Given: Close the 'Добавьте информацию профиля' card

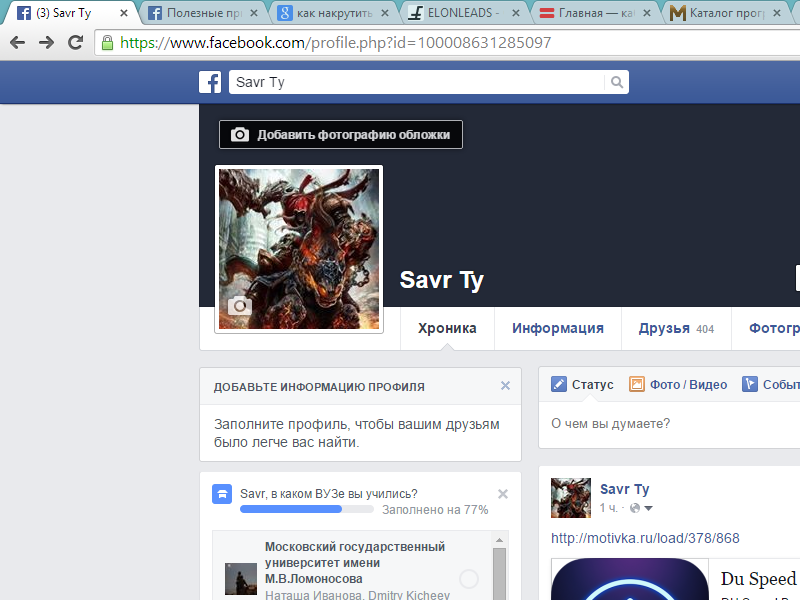Looking at the screenshot, I should [505, 386].
